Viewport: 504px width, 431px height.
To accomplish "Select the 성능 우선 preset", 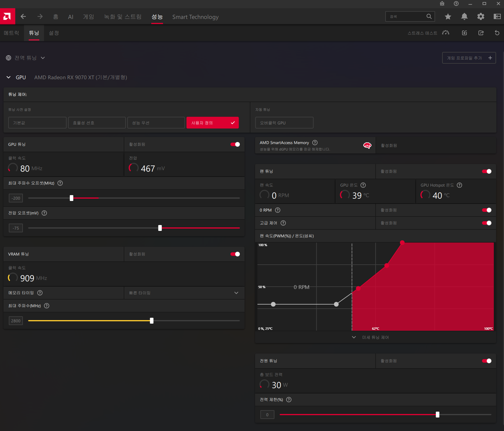I will (x=156, y=123).
